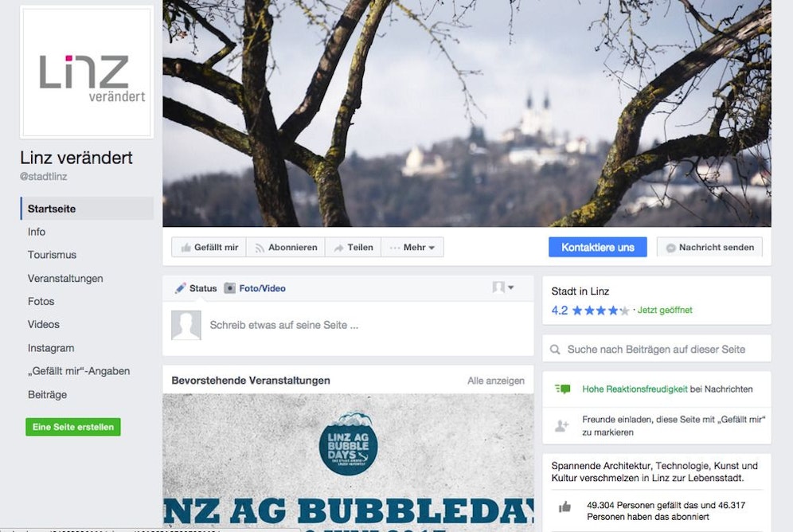
Task: Click the thumbs-up Gefällt mir button
Action: [209, 248]
